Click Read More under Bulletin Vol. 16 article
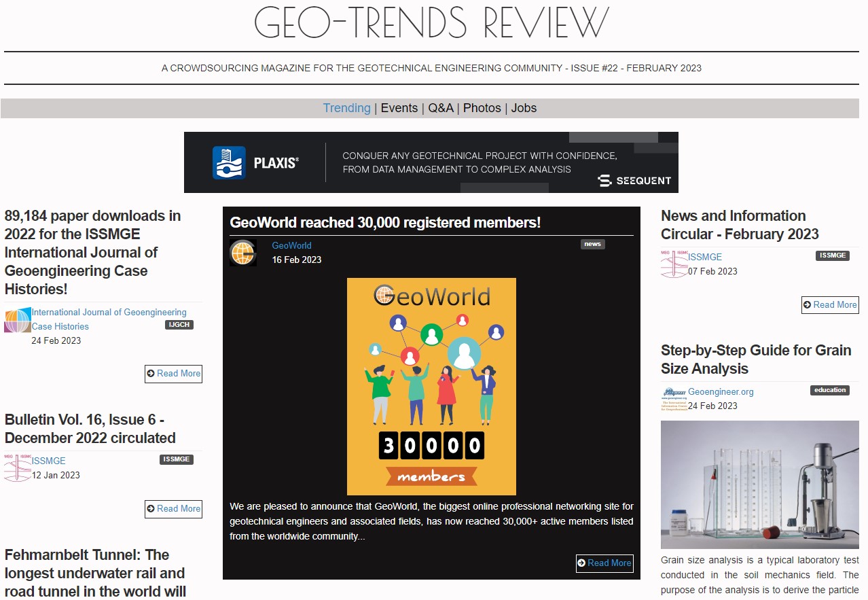 coord(173,509)
